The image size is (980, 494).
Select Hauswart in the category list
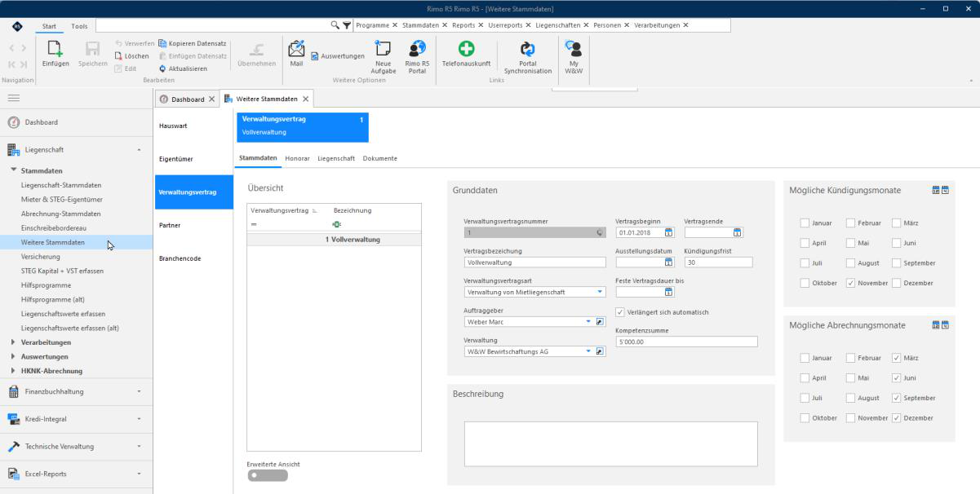(x=194, y=126)
